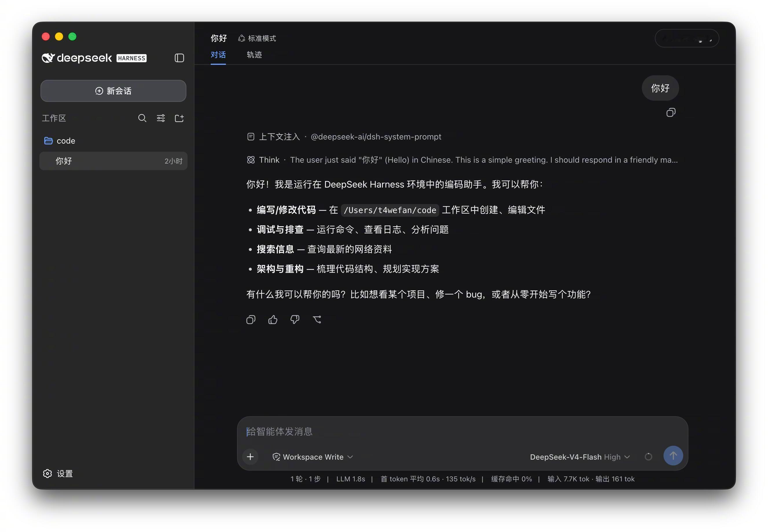
Task: Focus the 给智能体发消息 message input
Action: tap(462, 431)
